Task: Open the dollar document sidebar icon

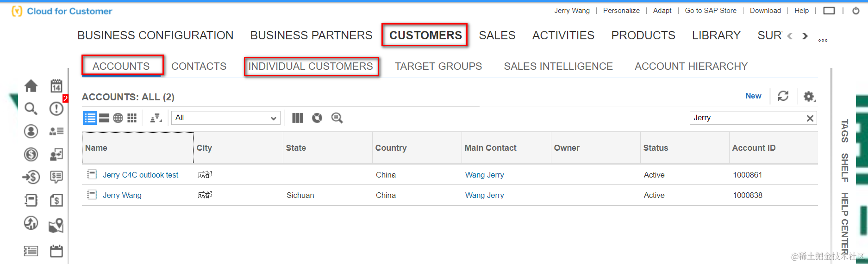Action: click(56, 200)
